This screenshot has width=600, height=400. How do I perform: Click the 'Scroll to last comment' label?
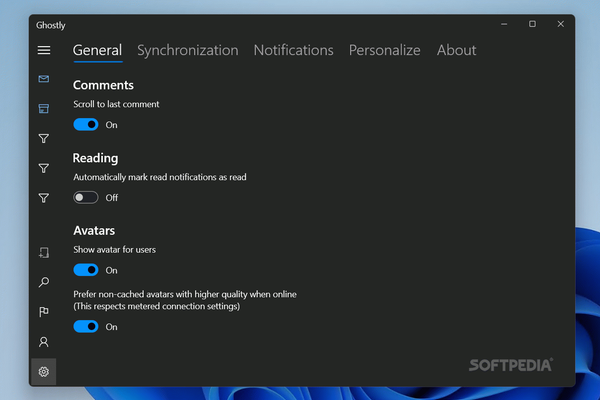(116, 104)
